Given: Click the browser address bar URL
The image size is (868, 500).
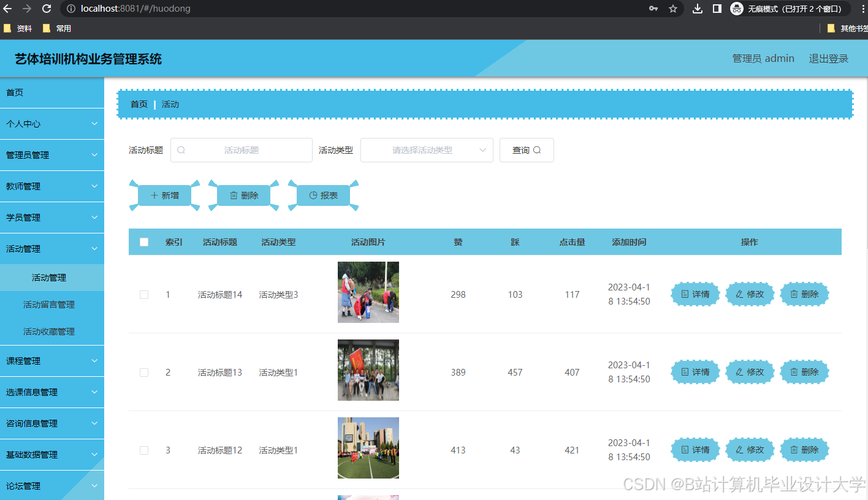Looking at the screenshot, I should pos(135,9).
